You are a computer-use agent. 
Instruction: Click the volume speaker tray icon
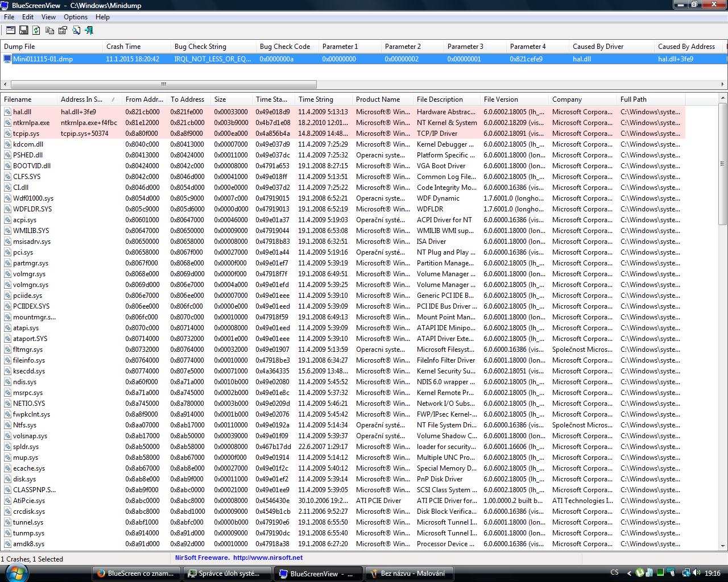coord(696,573)
